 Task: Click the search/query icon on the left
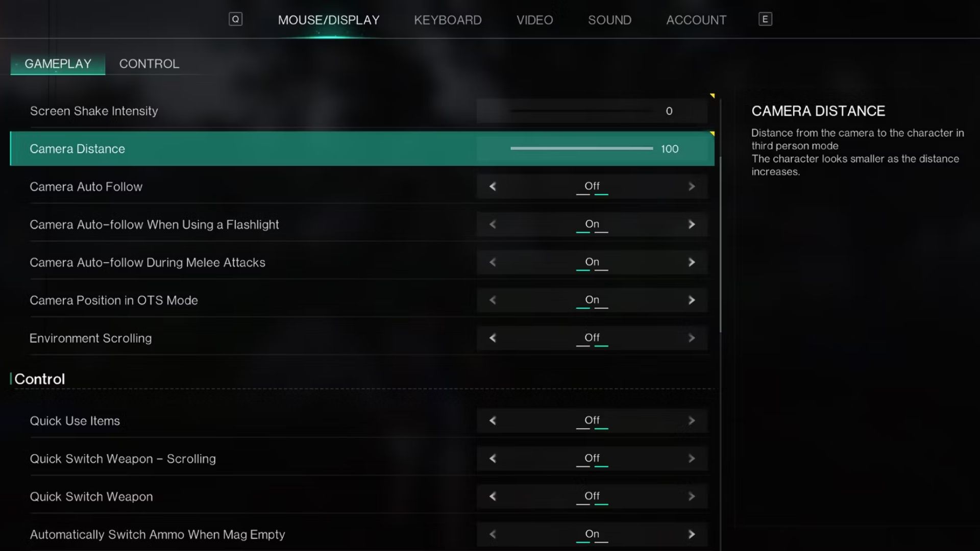click(x=236, y=19)
